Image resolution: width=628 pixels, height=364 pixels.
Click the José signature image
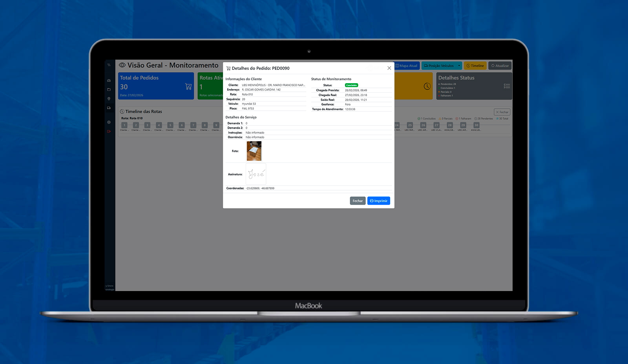click(256, 174)
